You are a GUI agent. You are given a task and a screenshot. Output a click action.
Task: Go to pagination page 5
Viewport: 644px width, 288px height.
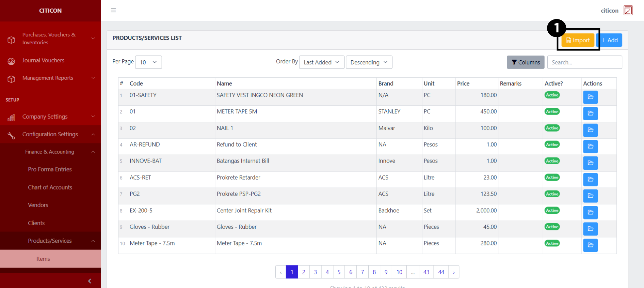(339, 272)
